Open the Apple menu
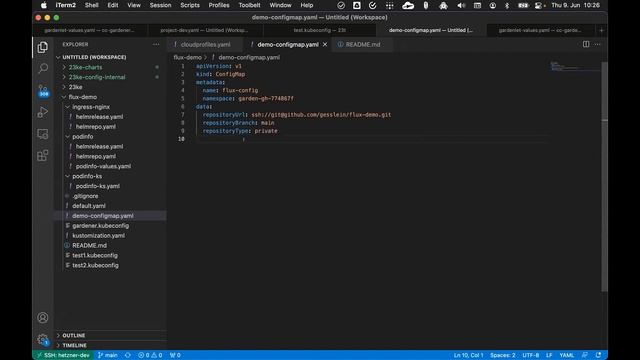 [x=43, y=5]
